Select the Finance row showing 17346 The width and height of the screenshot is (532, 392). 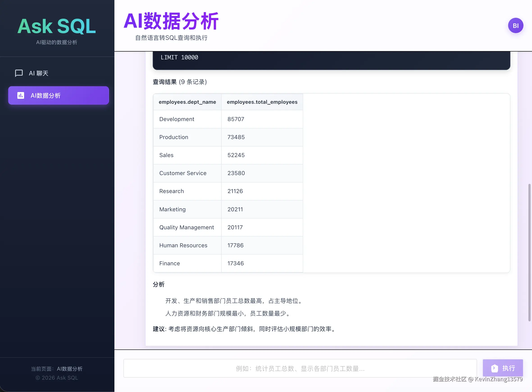[169, 263]
